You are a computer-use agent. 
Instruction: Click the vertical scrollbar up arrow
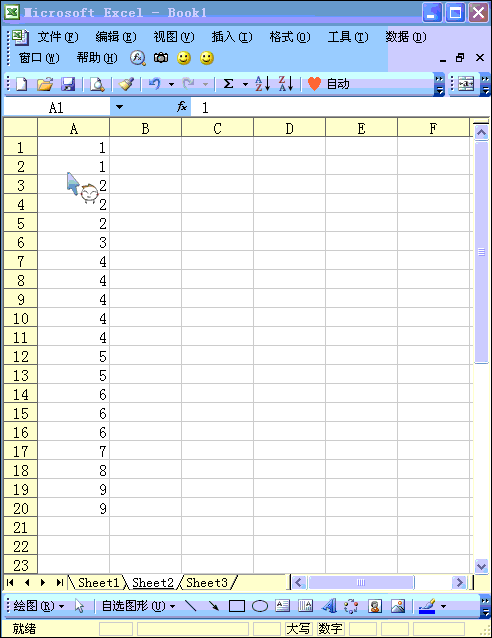pos(481,133)
